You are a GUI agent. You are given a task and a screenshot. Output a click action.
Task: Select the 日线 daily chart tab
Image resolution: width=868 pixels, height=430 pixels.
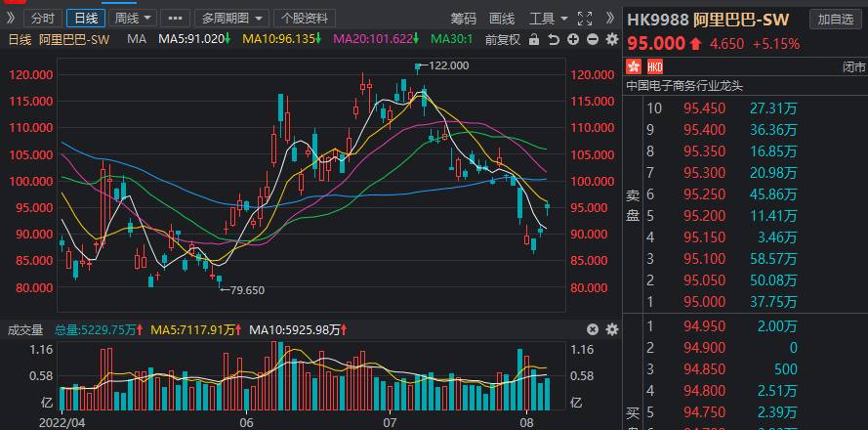pyautogui.click(x=86, y=19)
